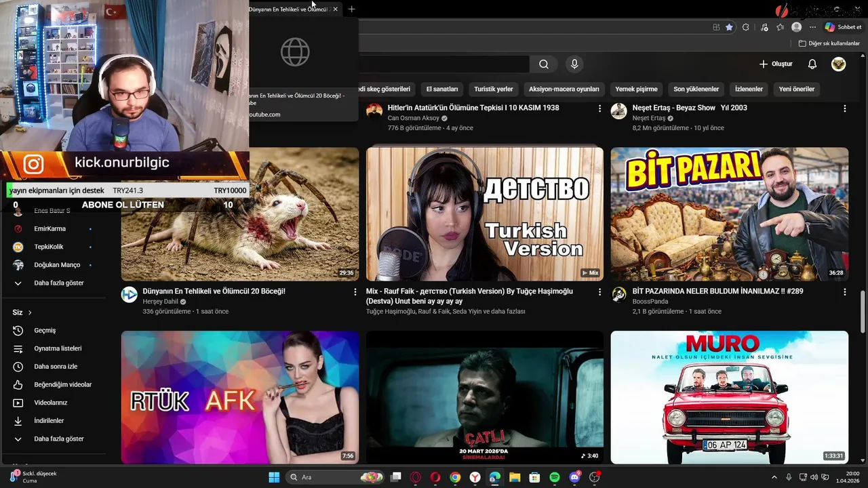Open the YouTube account avatar menu

click(839, 64)
